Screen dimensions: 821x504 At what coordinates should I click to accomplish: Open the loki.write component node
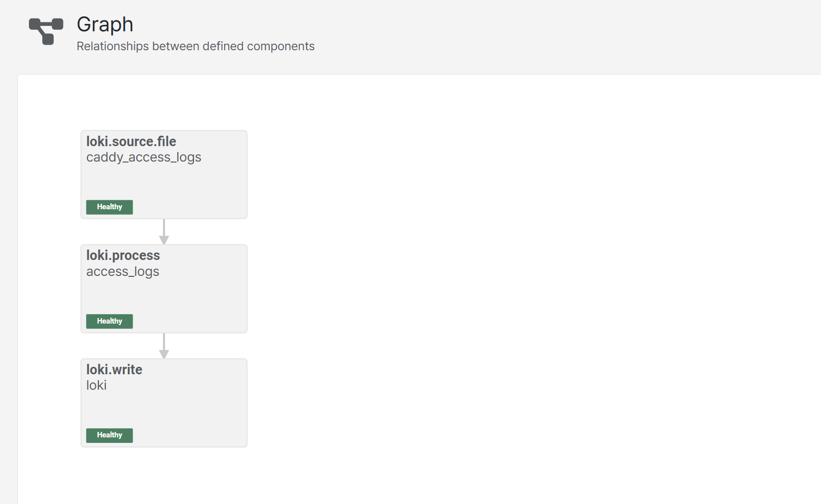point(164,403)
